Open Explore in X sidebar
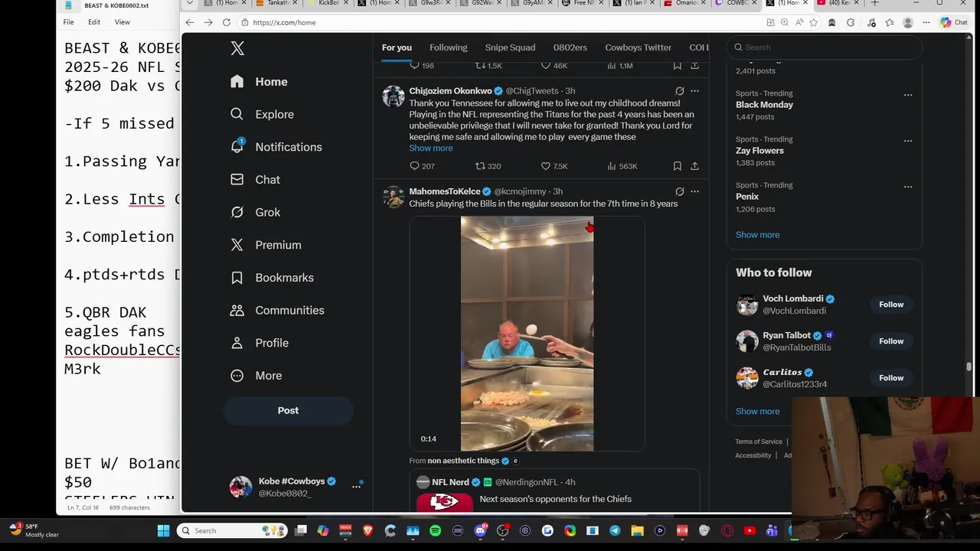Screen dimensions: 980x551 (262, 114)
